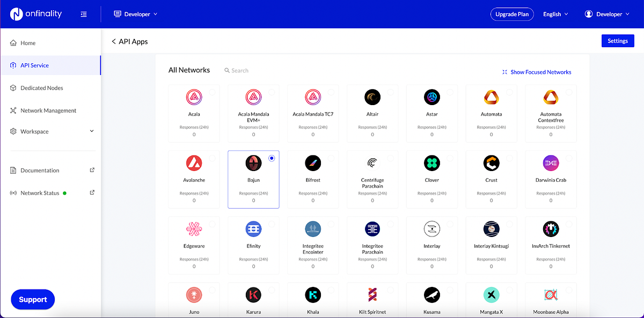The height and width of the screenshot is (318, 644).
Task: Click the Efinity blue logo
Action: [x=253, y=229]
